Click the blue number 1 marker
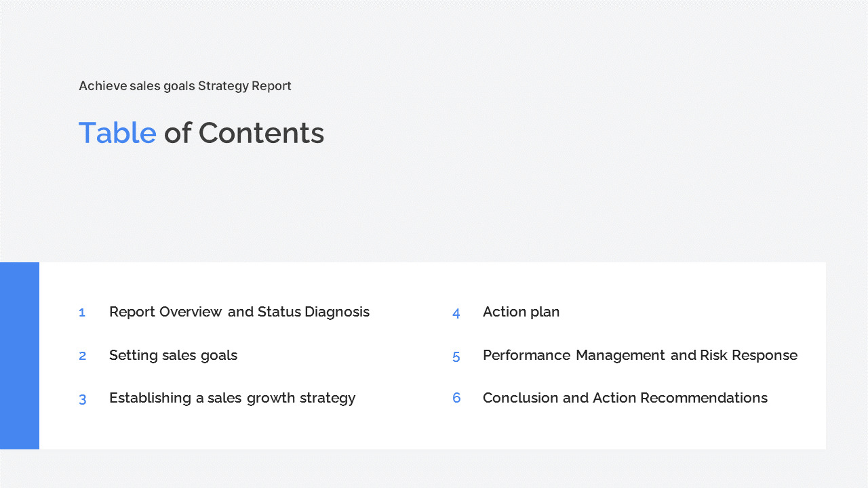Image resolution: width=868 pixels, height=488 pixels. click(82, 312)
